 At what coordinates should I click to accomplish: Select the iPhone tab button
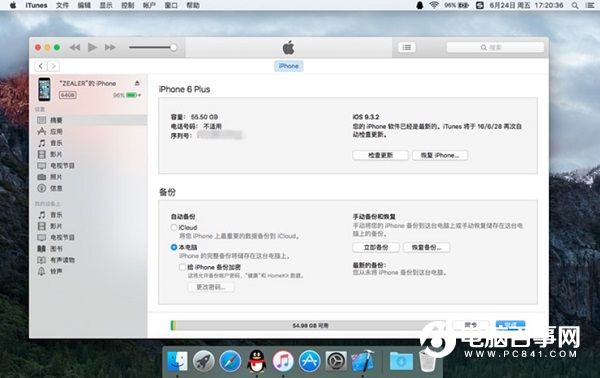click(289, 66)
